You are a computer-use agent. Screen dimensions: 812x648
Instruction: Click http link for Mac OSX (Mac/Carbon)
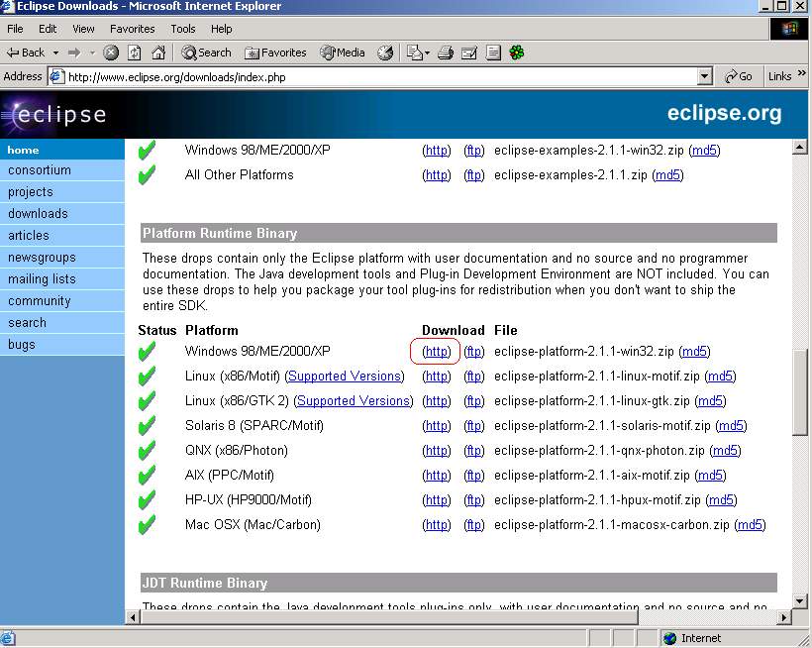tap(437, 525)
